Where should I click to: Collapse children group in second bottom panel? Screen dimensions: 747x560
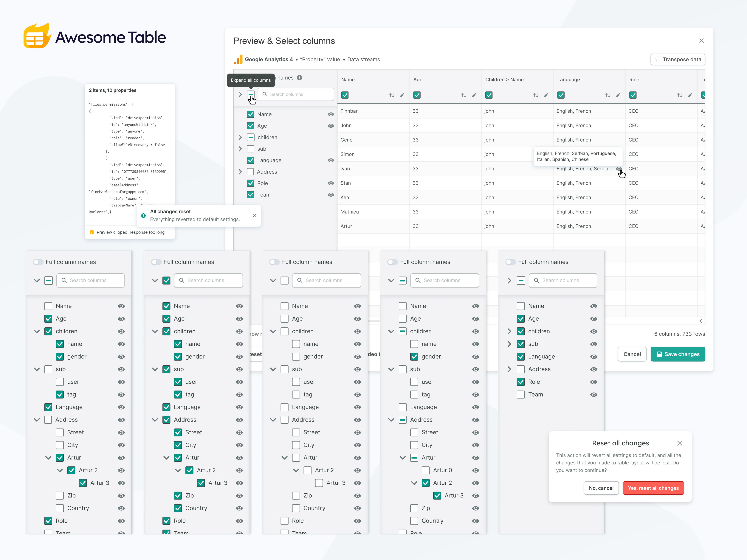155,331
